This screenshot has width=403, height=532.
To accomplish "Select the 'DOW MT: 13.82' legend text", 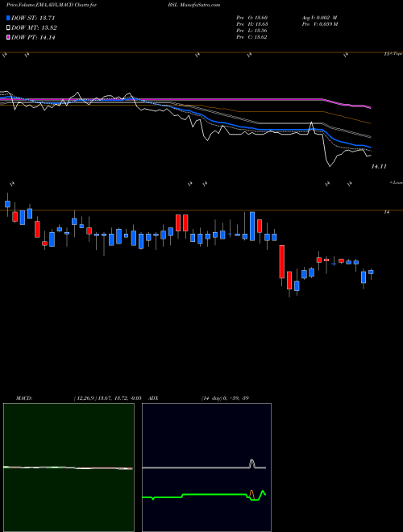I will (34, 28).
